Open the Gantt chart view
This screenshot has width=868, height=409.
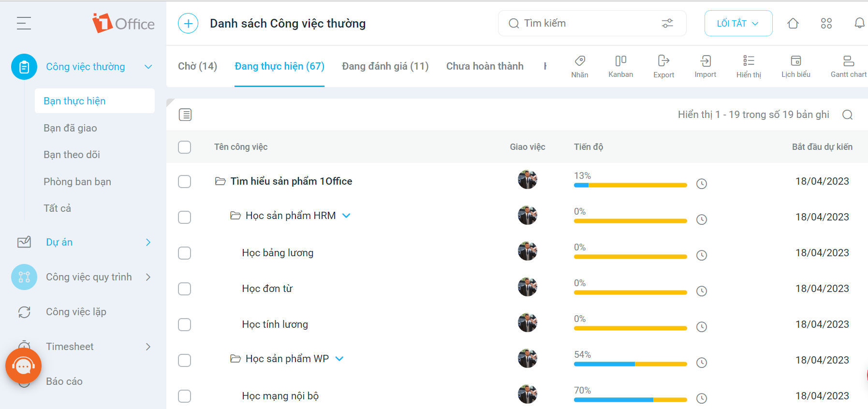[848, 66]
